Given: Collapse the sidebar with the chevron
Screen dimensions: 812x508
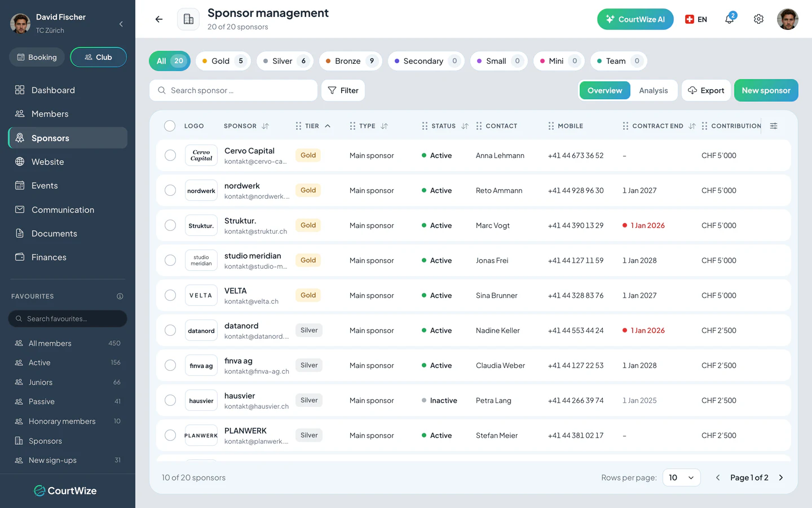Looking at the screenshot, I should click(x=121, y=24).
